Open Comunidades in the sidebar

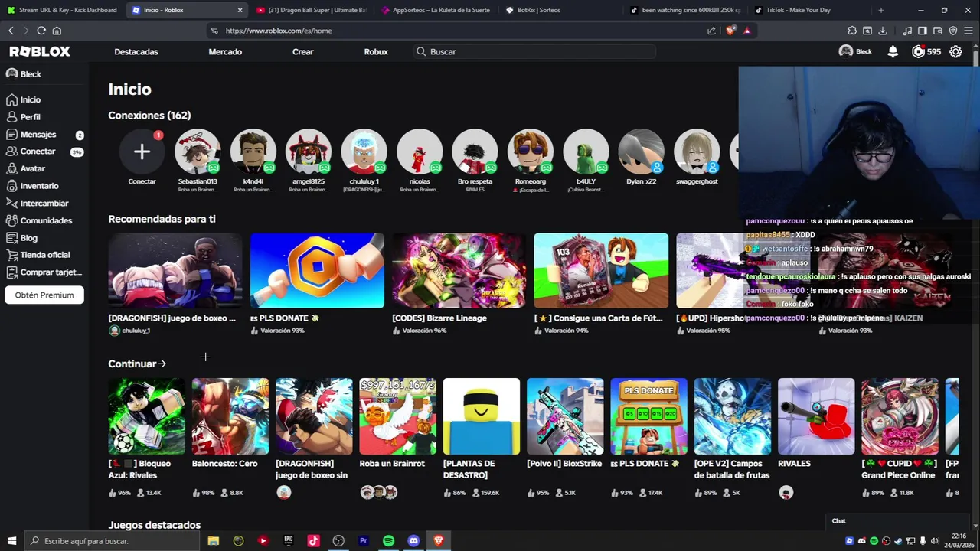44,220
